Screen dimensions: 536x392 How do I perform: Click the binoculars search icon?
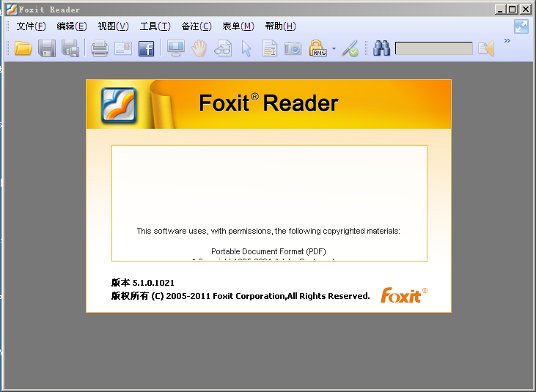pos(381,48)
